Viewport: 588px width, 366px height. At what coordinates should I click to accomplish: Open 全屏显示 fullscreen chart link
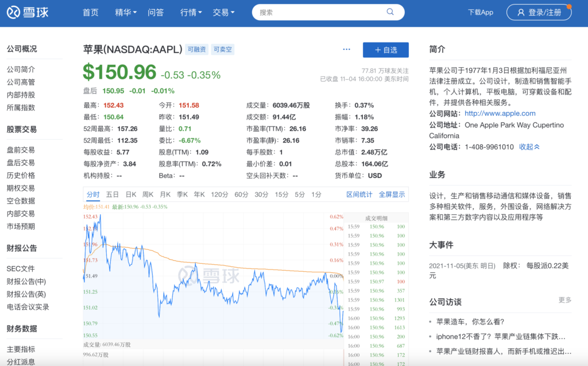coord(392,194)
